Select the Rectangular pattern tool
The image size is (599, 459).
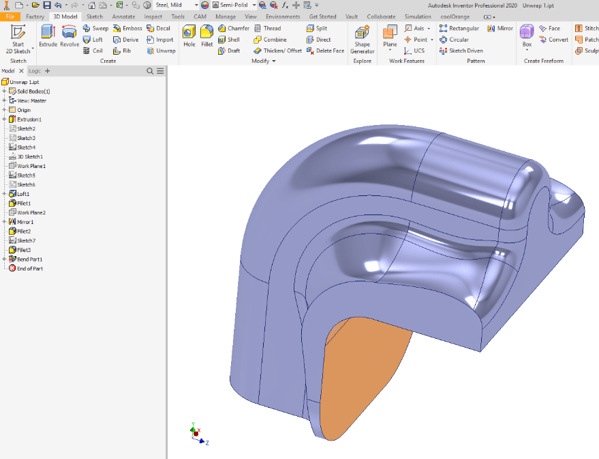point(459,28)
